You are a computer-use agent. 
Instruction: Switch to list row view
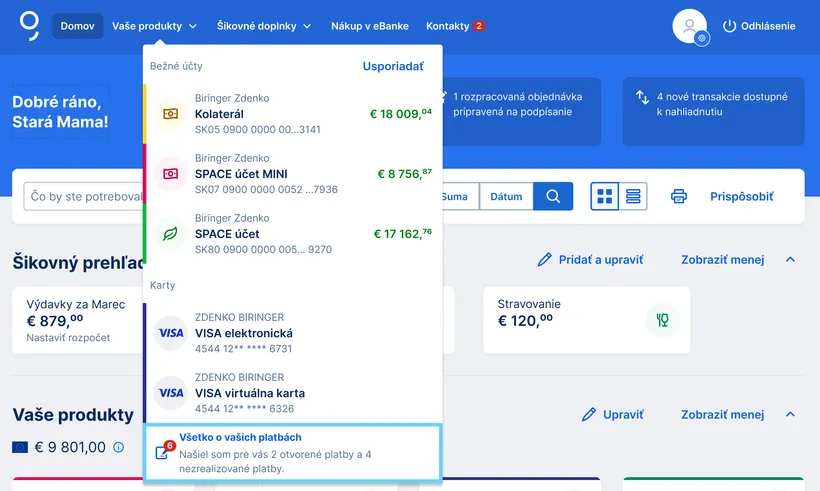[x=633, y=196]
